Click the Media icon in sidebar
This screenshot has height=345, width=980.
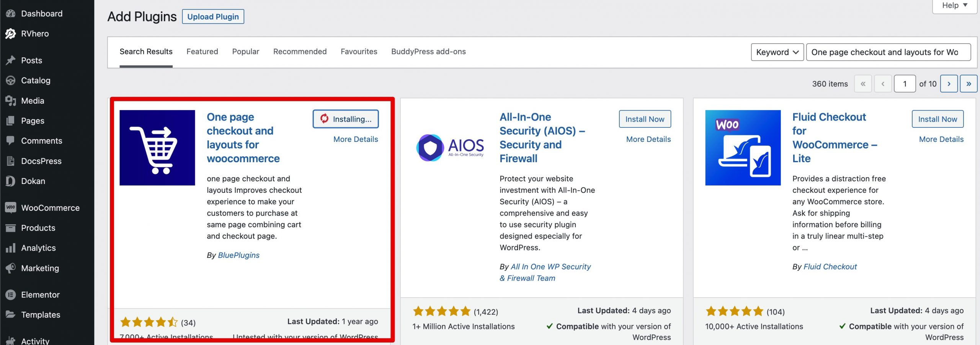tap(11, 101)
